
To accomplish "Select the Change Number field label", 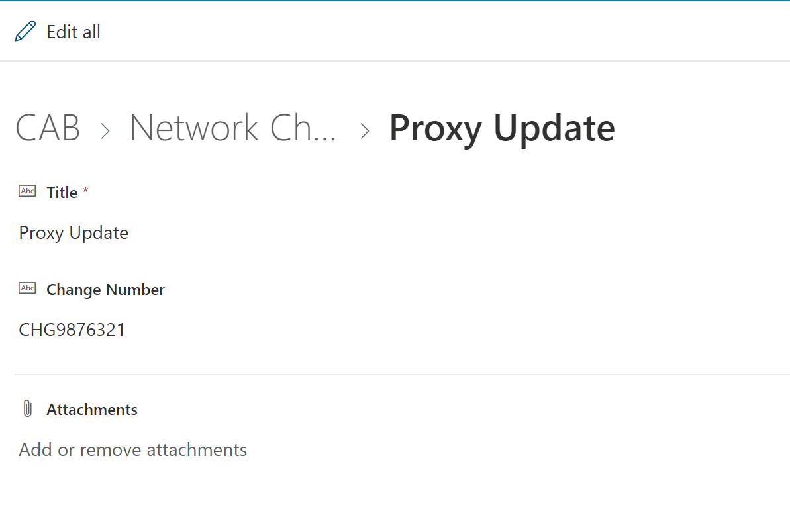I will pos(105,290).
